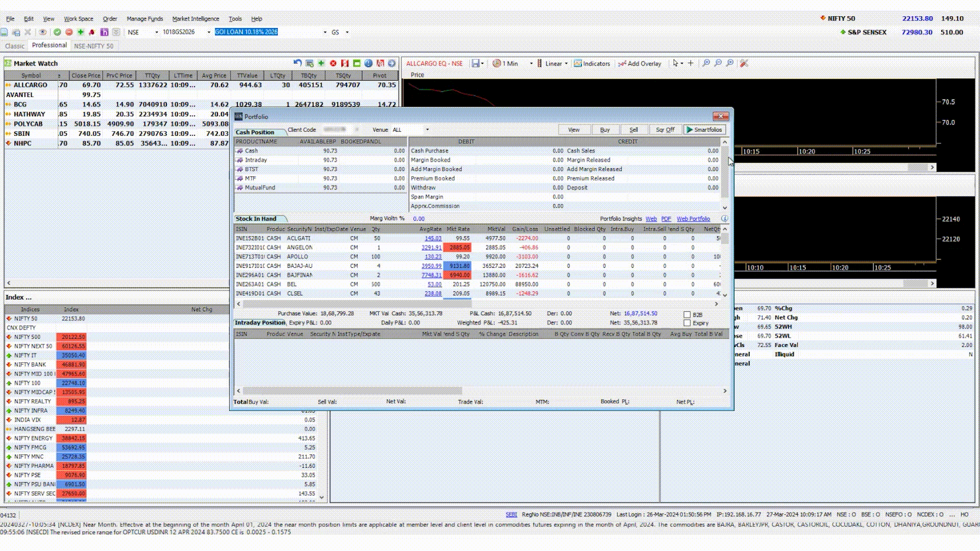Click the Indicators chart toolbar icon
This screenshot has height=551, width=980.
(x=592, y=63)
